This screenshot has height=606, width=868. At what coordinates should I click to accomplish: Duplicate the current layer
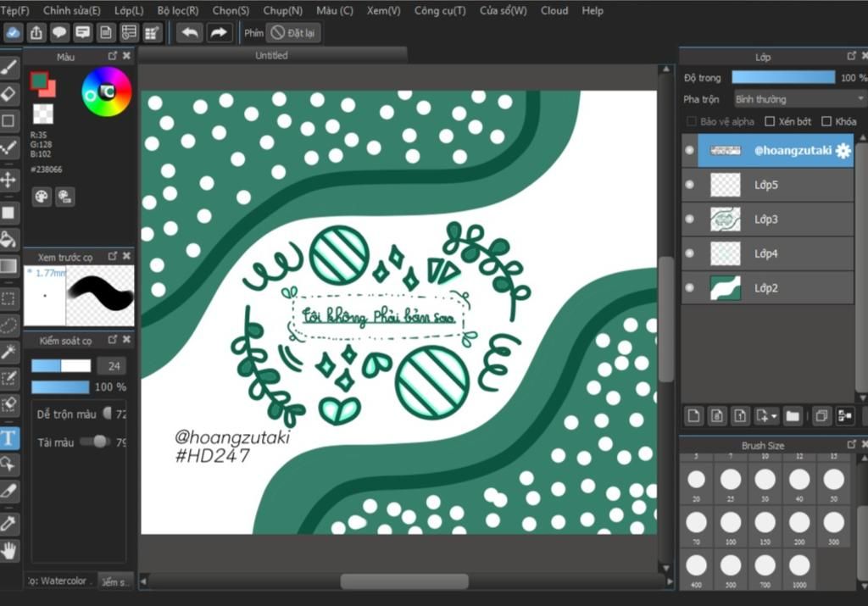[822, 416]
